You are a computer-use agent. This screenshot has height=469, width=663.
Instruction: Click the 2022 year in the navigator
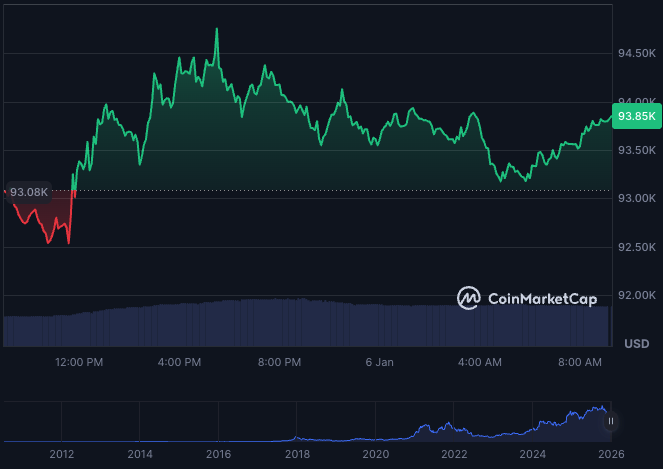[454, 454]
